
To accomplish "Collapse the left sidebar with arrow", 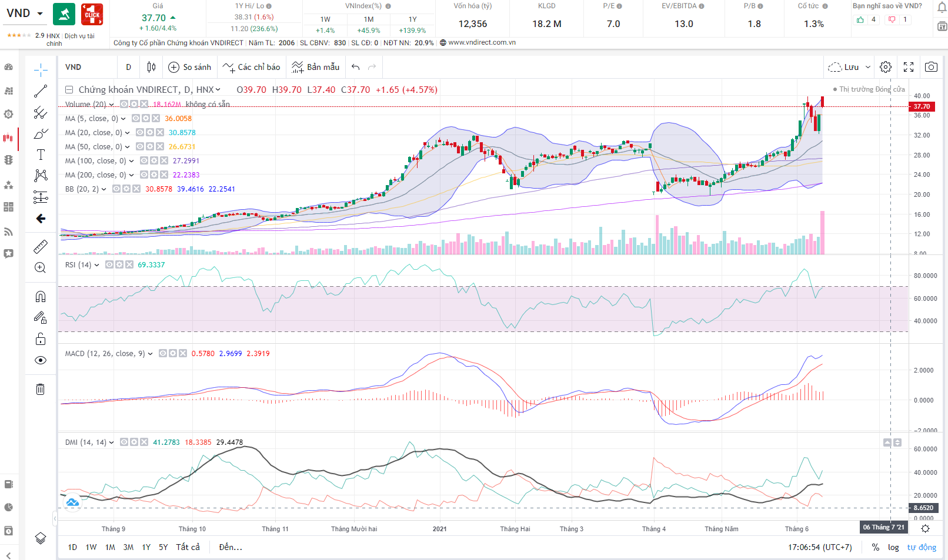I will pyautogui.click(x=9, y=555).
